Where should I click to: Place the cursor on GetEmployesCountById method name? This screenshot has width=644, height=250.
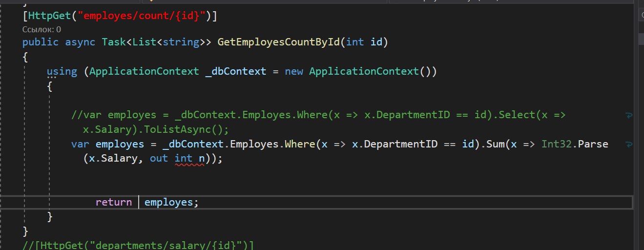pyautogui.click(x=278, y=42)
